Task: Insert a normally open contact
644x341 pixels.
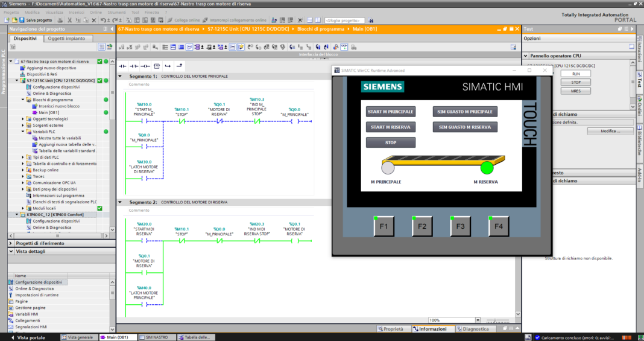Action: [122, 66]
